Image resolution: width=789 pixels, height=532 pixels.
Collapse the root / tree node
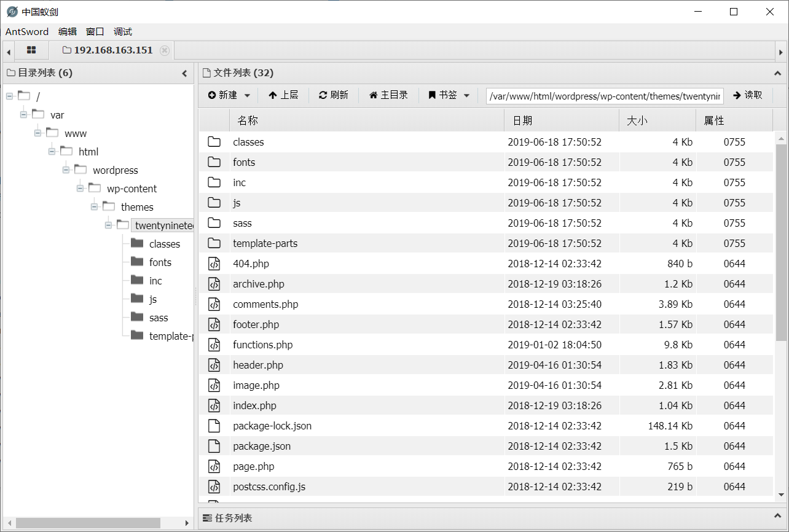click(10, 96)
